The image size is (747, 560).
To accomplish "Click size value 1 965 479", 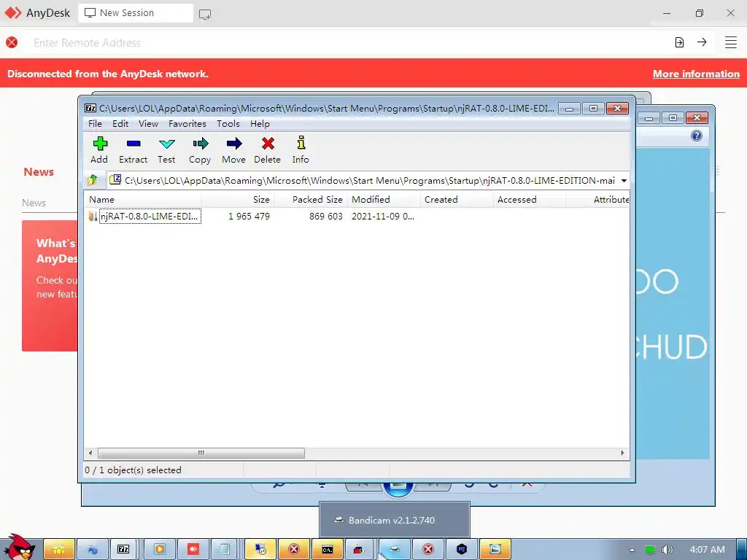I will point(249,216).
